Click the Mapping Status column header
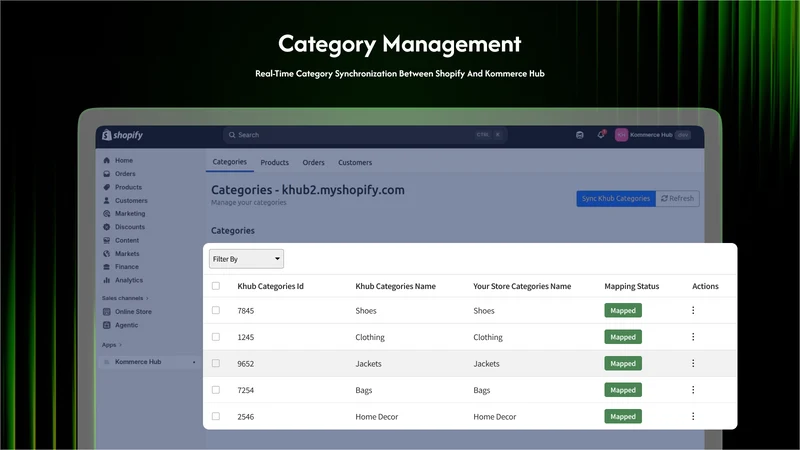This screenshot has height=450, width=800. pos(632,286)
